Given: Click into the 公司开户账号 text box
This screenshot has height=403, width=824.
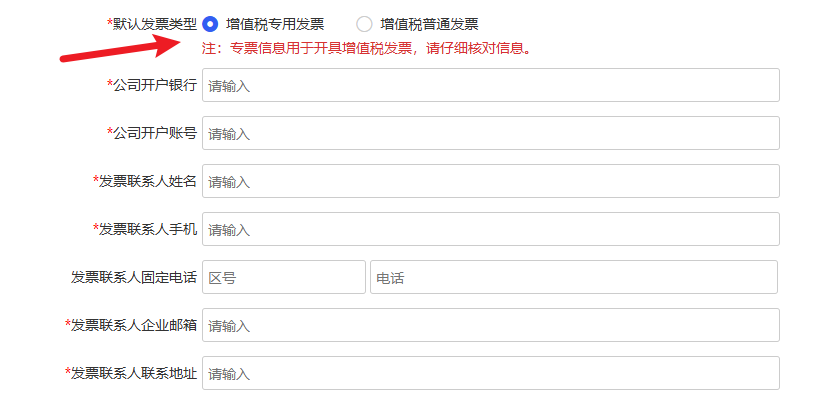Looking at the screenshot, I should pos(491,133).
